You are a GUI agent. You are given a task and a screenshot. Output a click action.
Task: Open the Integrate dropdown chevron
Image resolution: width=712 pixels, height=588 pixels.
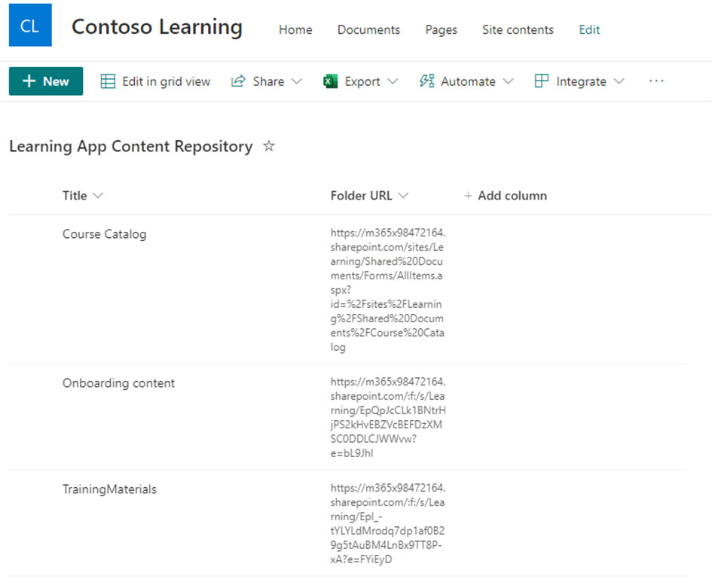[619, 81]
